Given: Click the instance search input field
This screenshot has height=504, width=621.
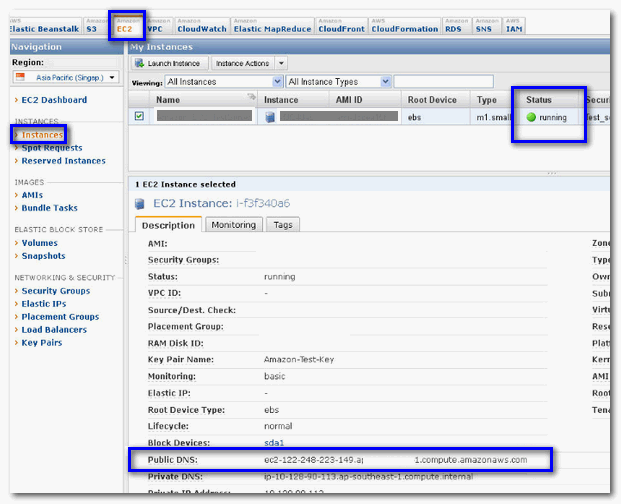Looking at the screenshot, I should (444, 82).
